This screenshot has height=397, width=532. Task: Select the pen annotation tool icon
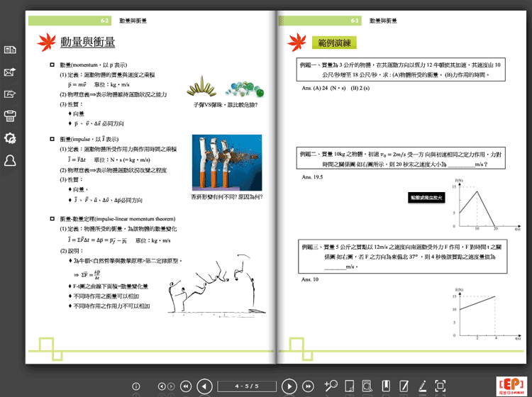(x=422, y=386)
